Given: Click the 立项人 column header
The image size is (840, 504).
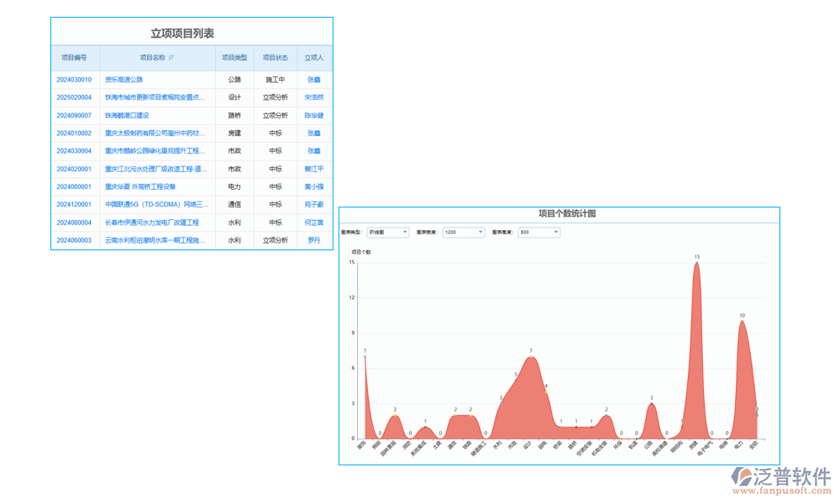Looking at the screenshot, I should 314,58.
